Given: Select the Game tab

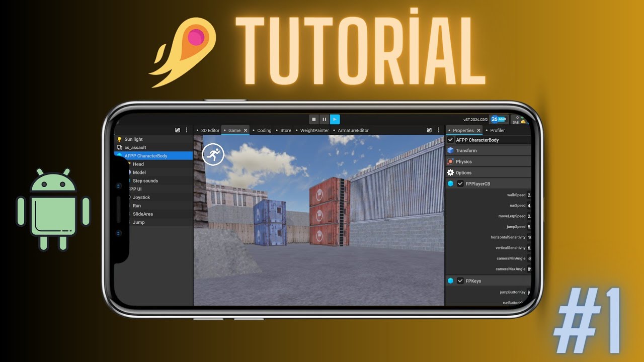Looking at the screenshot, I should click(234, 130).
